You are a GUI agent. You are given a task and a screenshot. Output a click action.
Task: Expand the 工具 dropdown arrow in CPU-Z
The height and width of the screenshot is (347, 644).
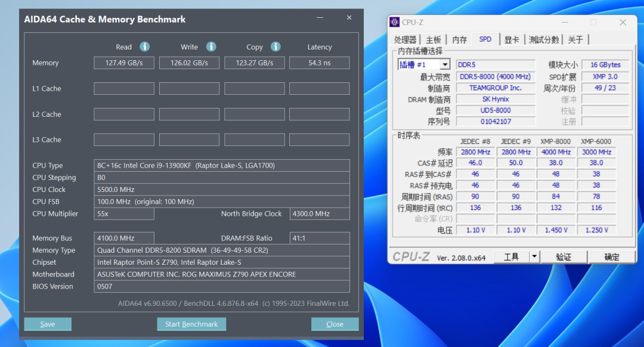tap(534, 257)
